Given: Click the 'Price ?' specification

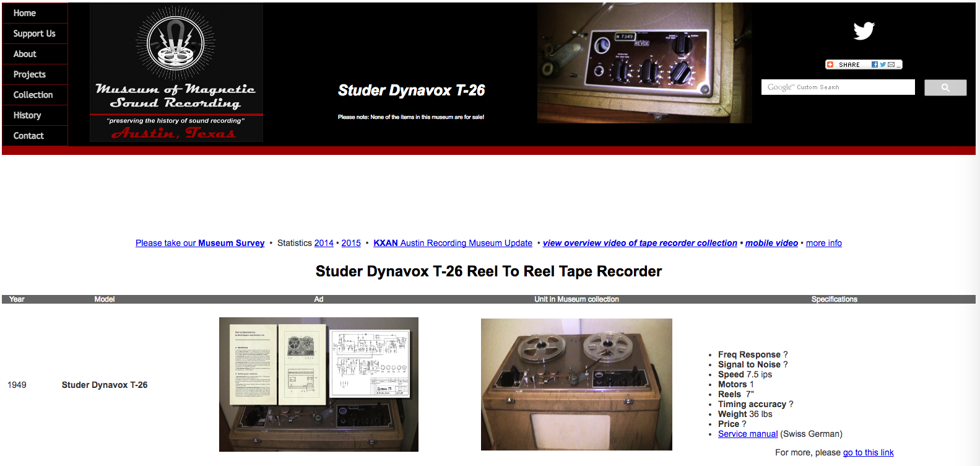Looking at the screenshot, I should [732, 424].
